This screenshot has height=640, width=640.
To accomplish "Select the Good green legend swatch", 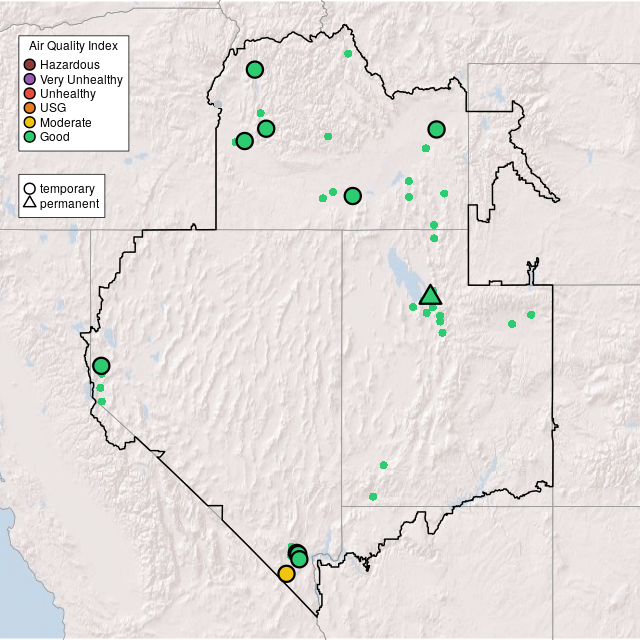I will coord(30,136).
